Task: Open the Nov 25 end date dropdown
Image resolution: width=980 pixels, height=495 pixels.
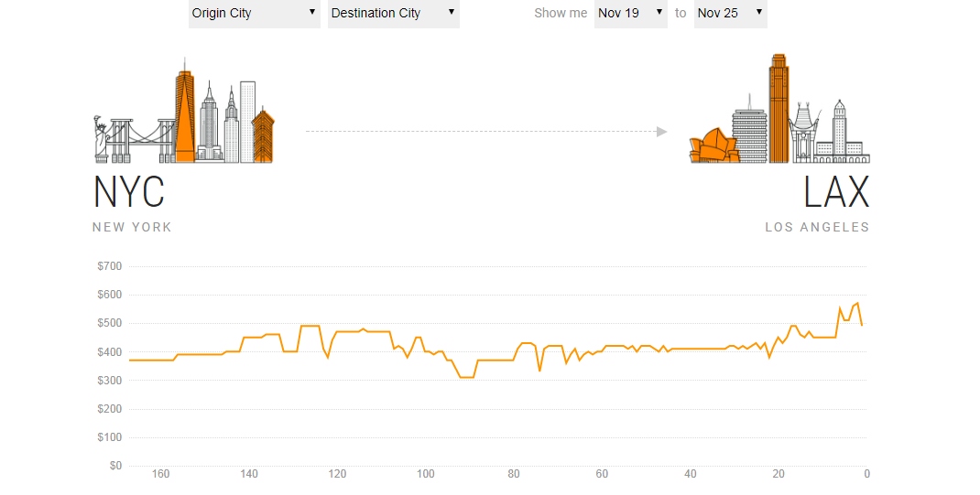Action: click(x=731, y=13)
